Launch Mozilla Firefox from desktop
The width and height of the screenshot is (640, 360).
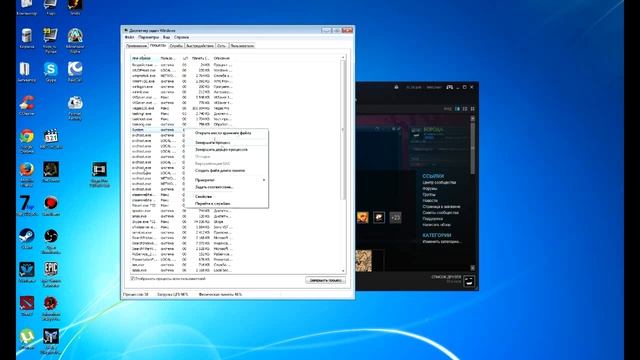point(27,174)
